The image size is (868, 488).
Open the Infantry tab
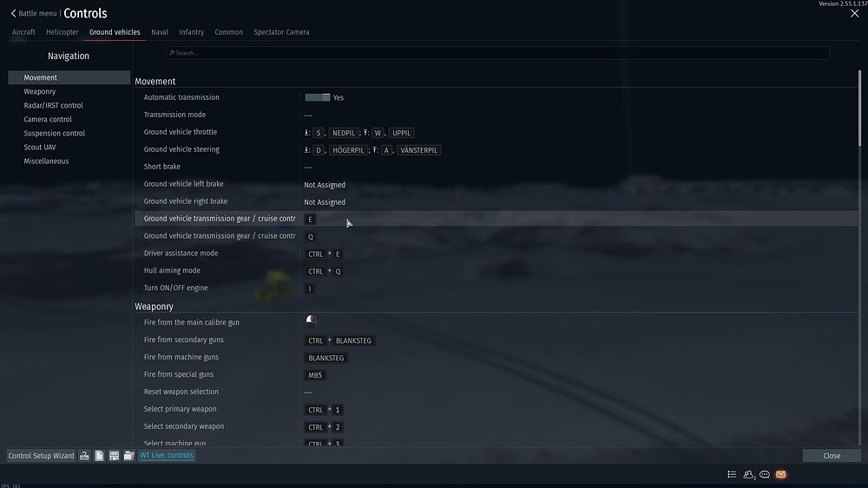pyautogui.click(x=192, y=32)
